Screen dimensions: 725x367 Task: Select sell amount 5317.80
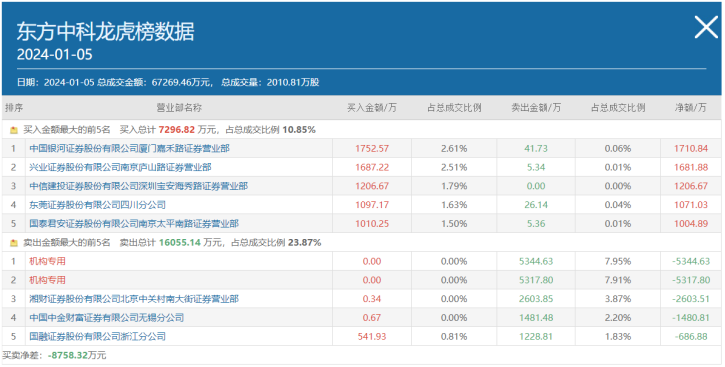(536, 280)
